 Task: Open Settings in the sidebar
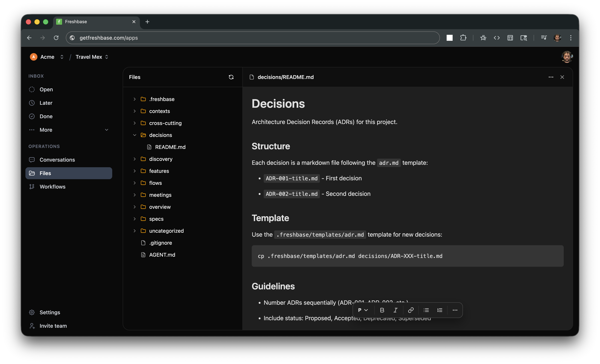point(50,312)
